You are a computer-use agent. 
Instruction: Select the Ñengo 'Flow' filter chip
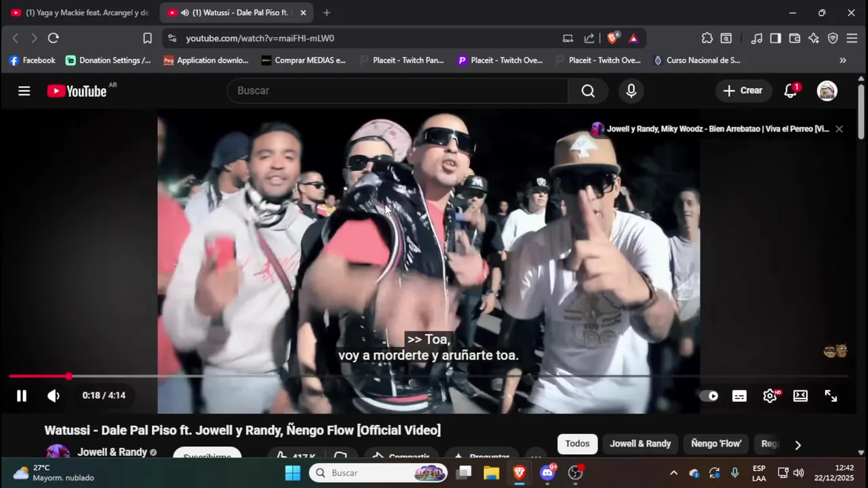(716, 444)
